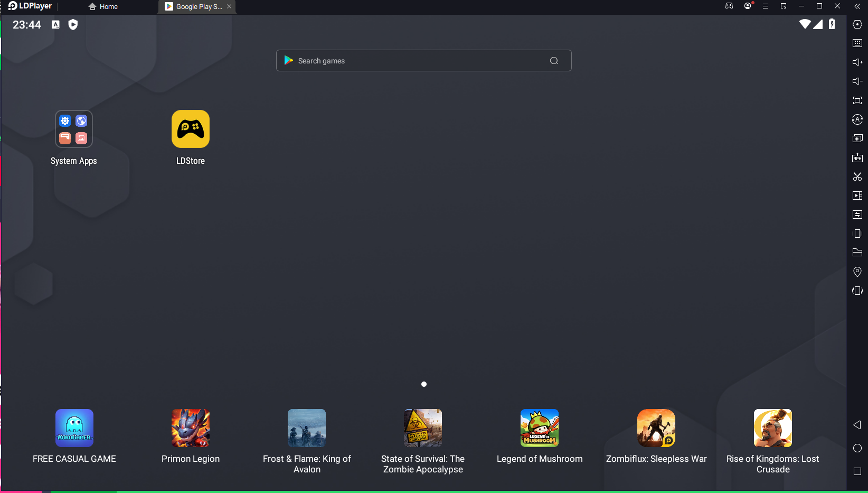This screenshot has width=868, height=493.
Task: Click the volume up sidebar icon
Action: tap(857, 62)
